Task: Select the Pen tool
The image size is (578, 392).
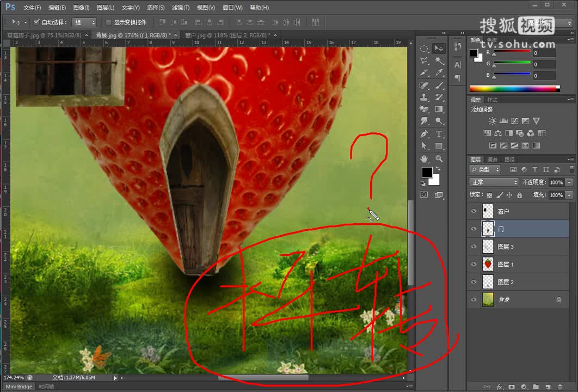Action: (x=424, y=134)
